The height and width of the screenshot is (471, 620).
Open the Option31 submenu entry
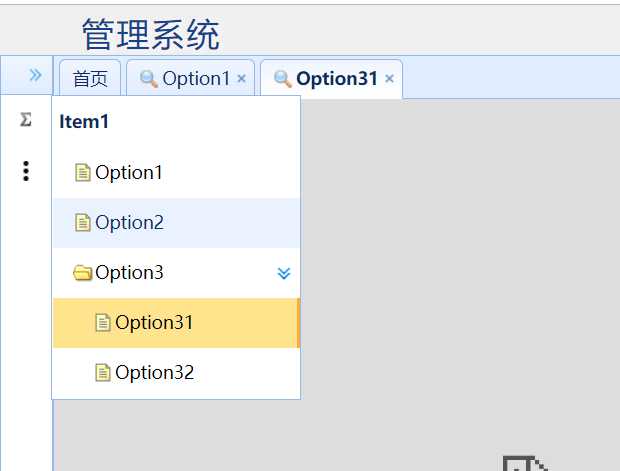pyautogui.click(x=154, y=323)
